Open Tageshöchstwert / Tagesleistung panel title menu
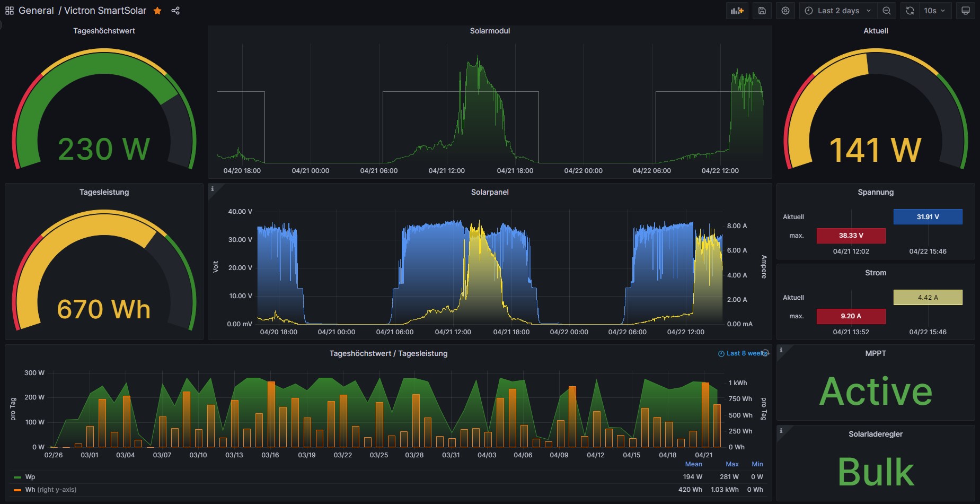This screenshot has height=504, width=980. point(389,353)
